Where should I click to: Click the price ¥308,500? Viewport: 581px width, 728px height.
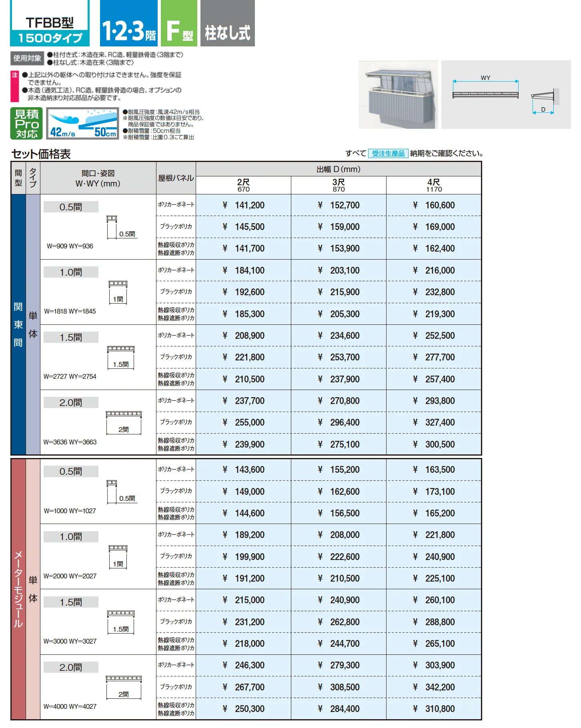coord(339,687)
